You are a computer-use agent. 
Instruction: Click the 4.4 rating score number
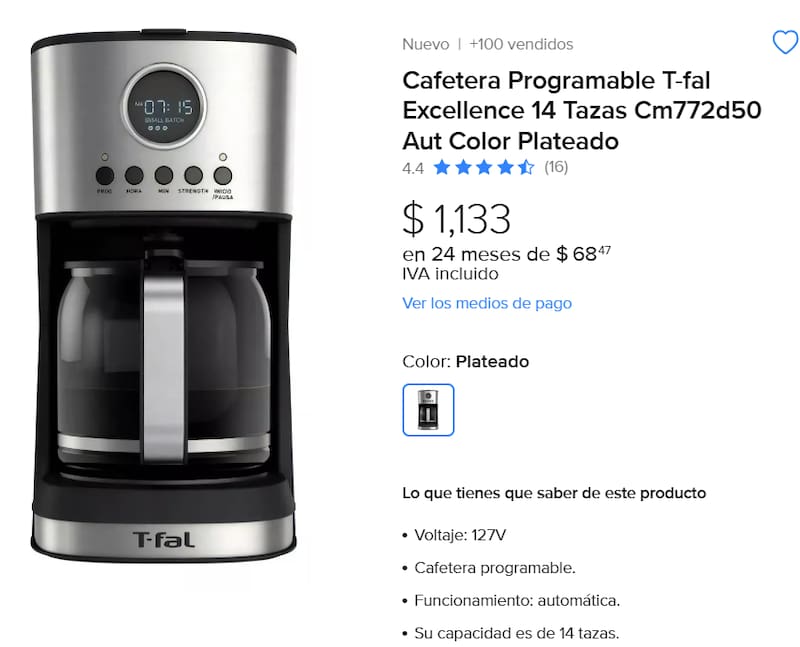[x=413, y=168]
